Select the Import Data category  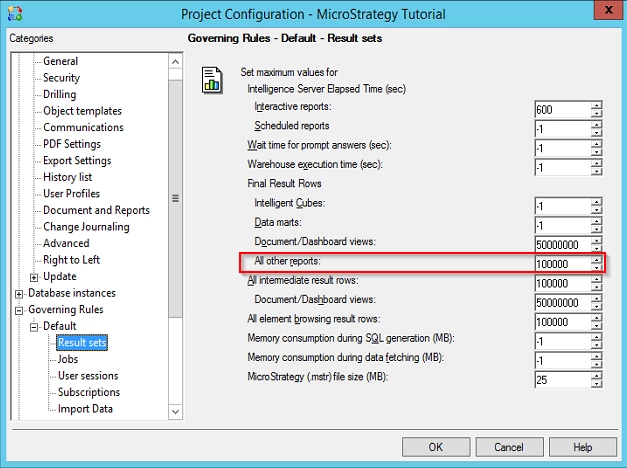[85, 409]
